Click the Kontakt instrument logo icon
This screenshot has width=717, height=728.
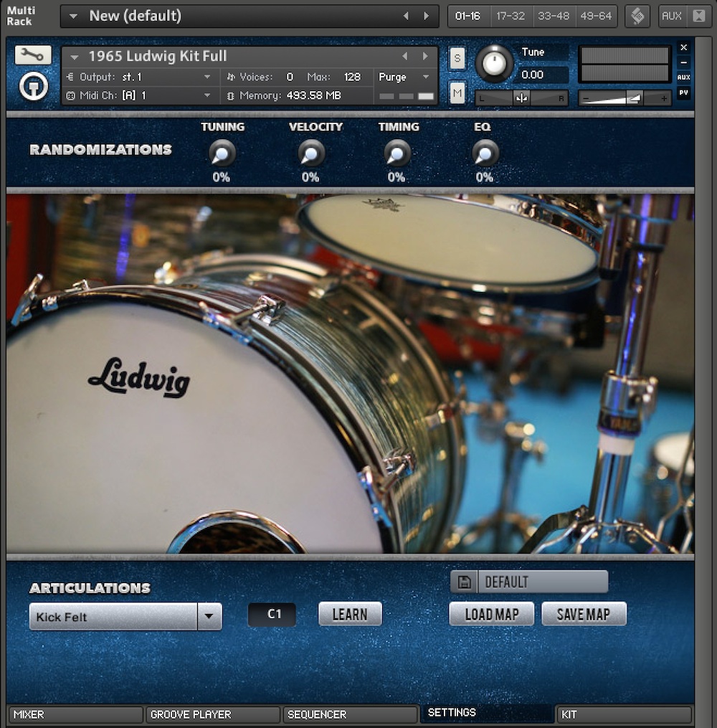click(33, 86)
